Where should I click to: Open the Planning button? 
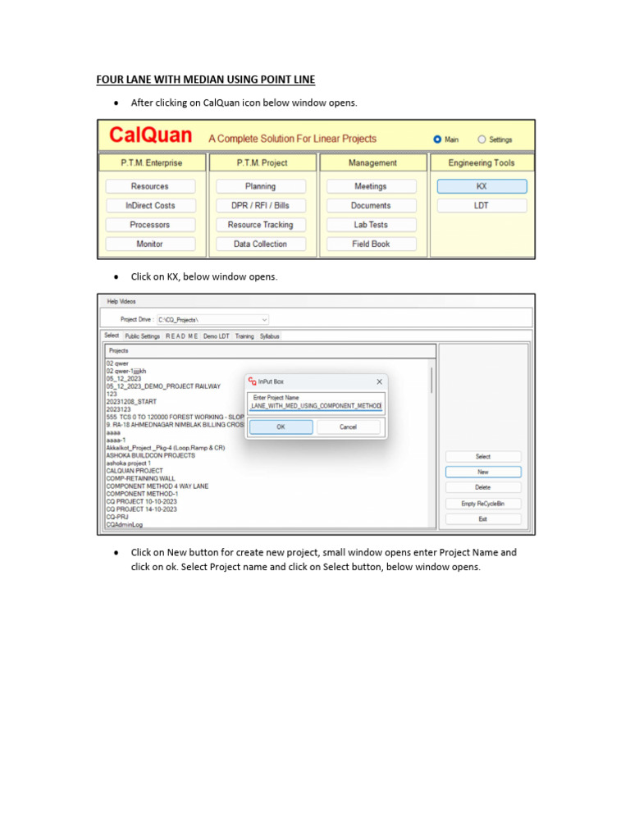[260, 186]
